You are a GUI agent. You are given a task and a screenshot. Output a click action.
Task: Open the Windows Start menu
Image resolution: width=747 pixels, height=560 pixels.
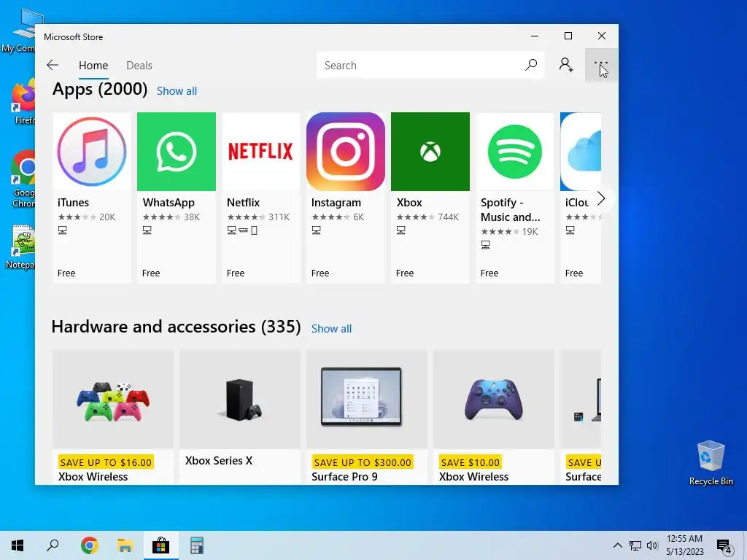[x=18, y=545]
